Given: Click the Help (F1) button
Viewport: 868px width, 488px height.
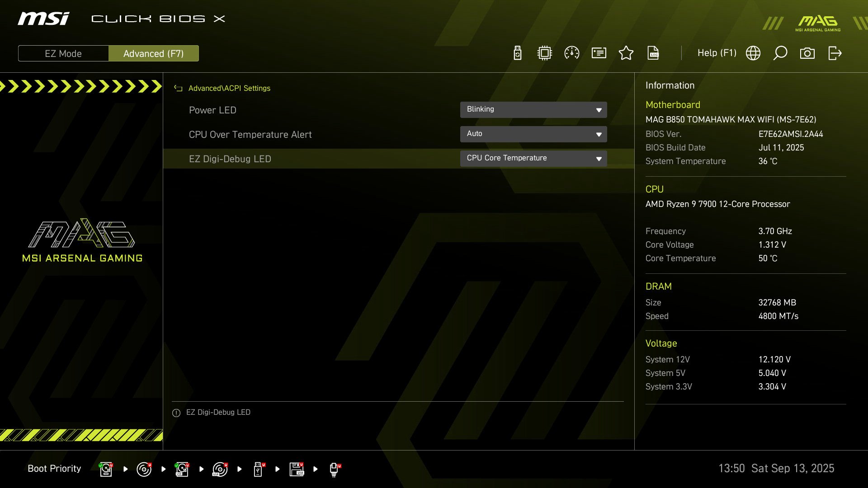Looking at the screenshot, I should [x=717, y=53].
